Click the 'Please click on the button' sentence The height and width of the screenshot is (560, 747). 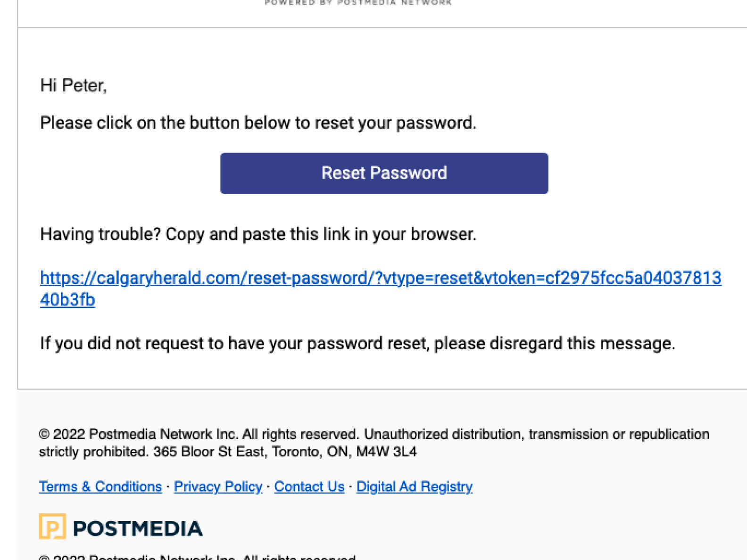click(258, 123)
